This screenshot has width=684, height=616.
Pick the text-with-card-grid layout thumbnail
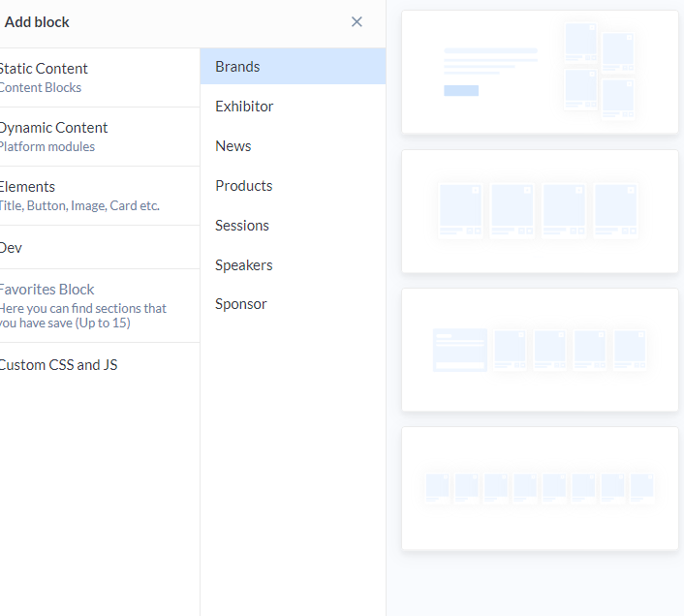click(x=540, y=73)
